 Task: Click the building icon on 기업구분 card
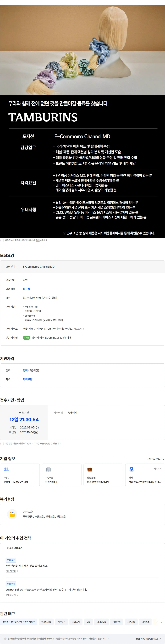click(48, 469)
